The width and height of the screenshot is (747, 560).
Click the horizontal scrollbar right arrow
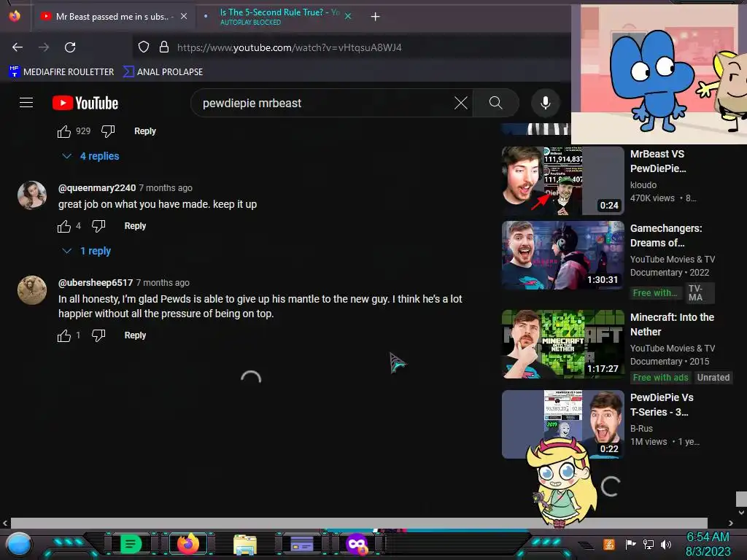coord(731,523)
